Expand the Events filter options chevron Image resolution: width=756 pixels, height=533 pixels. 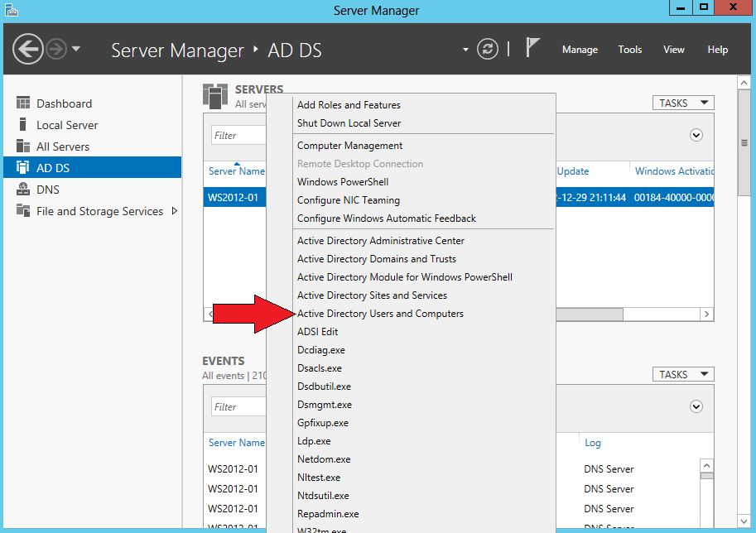click(696, 406)
